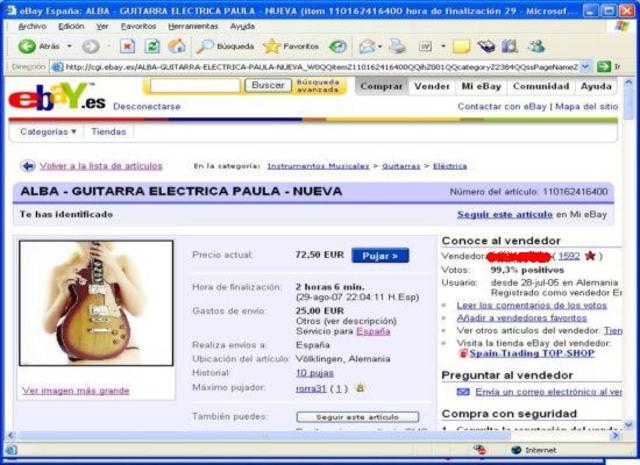
Task: Click the green Go (Ir) arrow button
Action: click(x=604, y=67)
